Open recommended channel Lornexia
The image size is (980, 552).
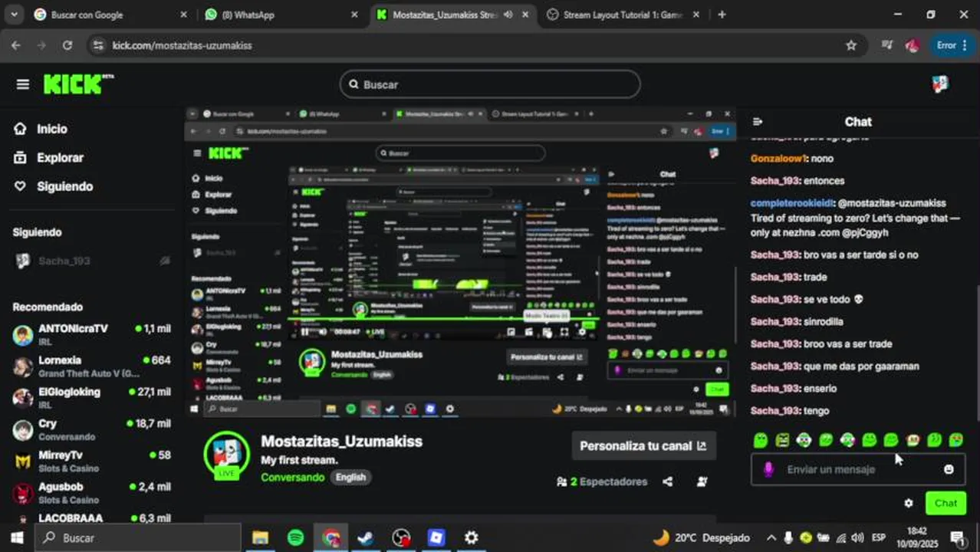click(x=92, y=366)
